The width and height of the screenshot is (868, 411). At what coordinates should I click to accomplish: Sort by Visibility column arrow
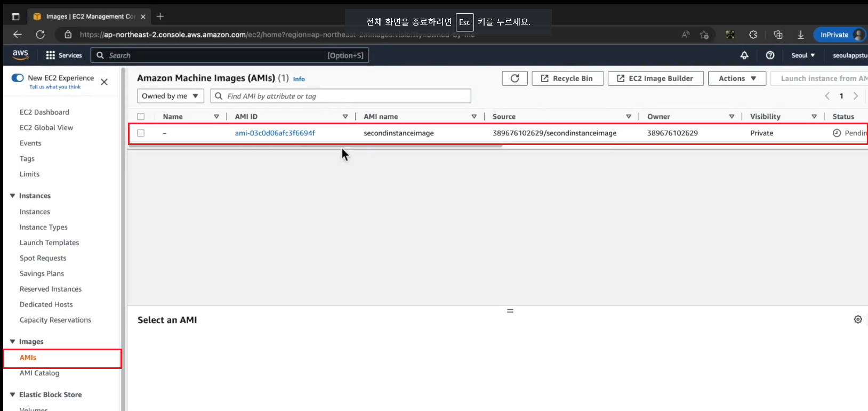tap(814, 117)
